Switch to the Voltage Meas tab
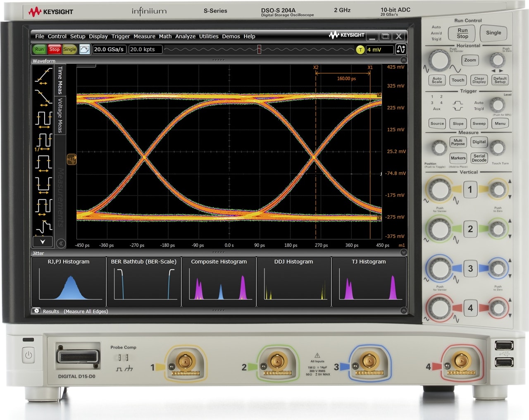The image size is (529, 420). (x=60, y=115)
